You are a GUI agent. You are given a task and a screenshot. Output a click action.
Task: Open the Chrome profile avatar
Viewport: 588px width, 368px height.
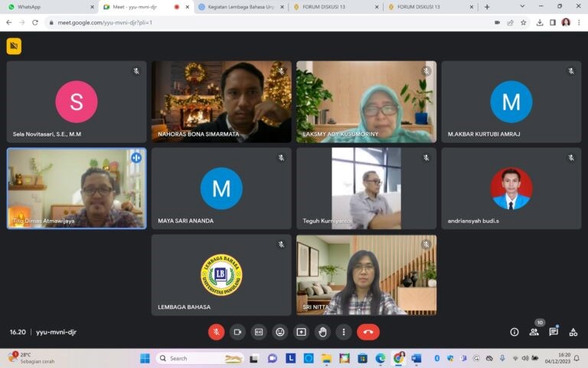click(566, 22)
